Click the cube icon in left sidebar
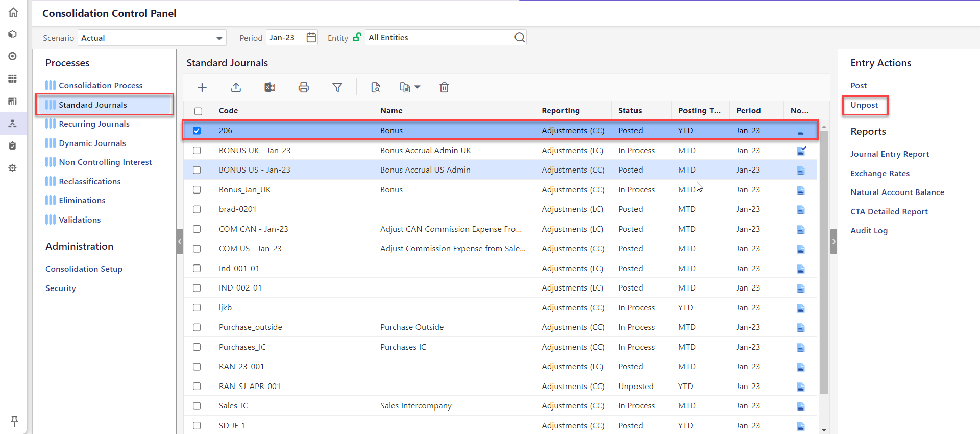980x434 pixels. pyautogui.click(x=13, y=34)
